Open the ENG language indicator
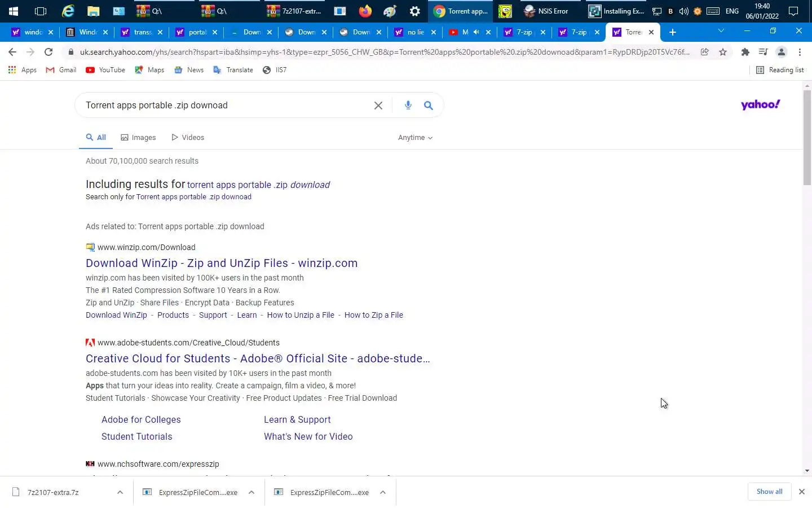This screenshot has width=812, height=508. (x=732, y=11)
